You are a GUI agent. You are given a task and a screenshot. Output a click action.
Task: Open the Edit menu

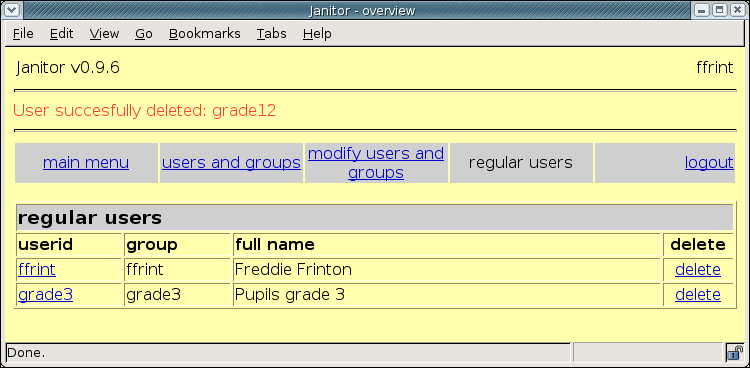[x=62, y=33]
